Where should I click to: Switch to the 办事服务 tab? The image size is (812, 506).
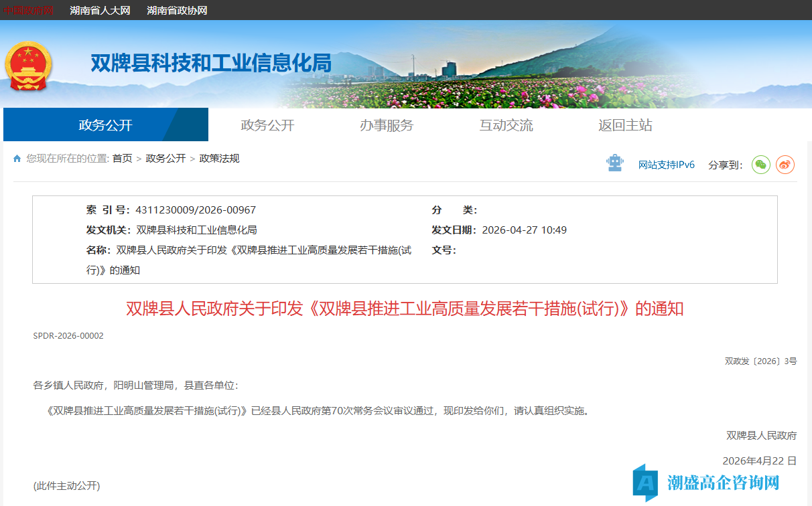click(x=387, y=124)
